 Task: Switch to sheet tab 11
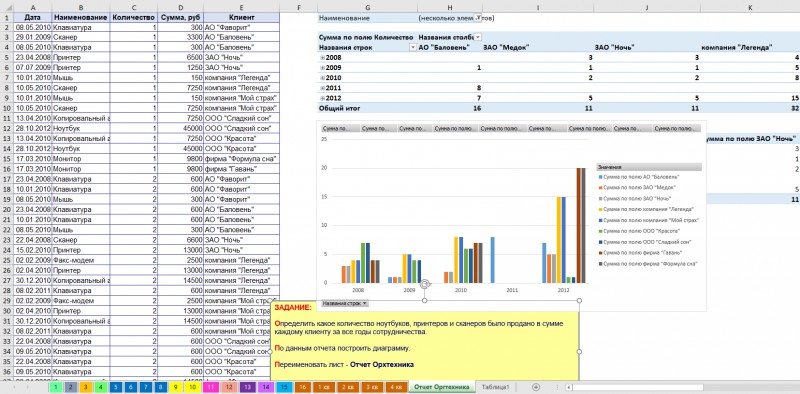click(210, 387)
